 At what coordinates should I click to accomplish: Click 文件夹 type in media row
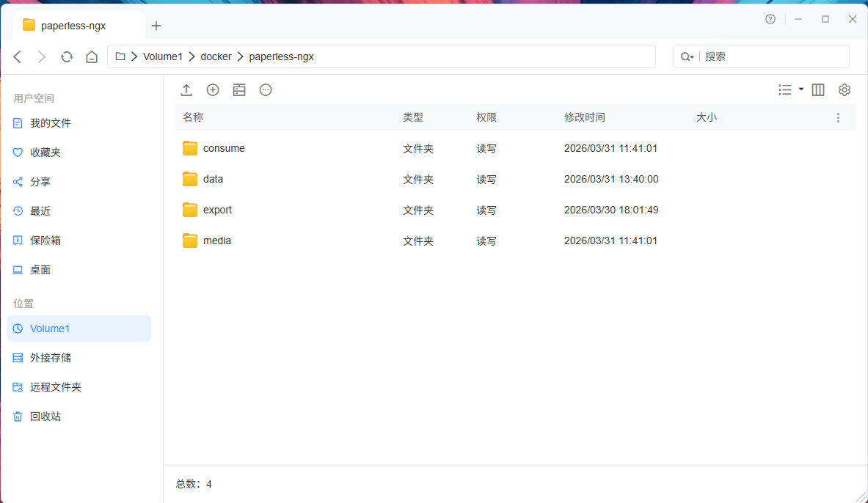pyautogui.click(x=418, y=241)
